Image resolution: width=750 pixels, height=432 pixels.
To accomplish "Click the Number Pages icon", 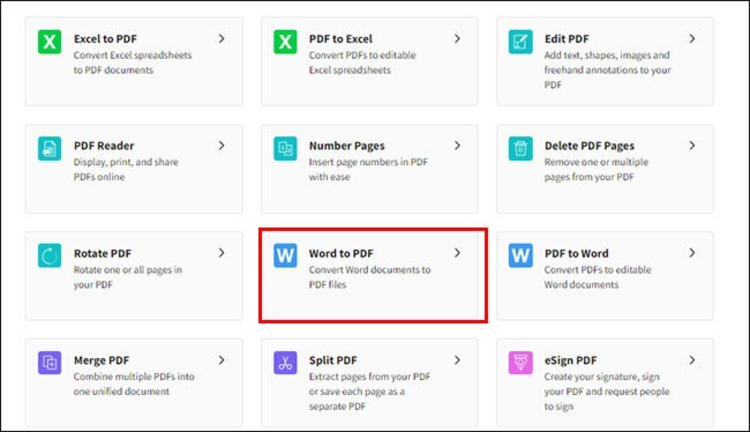I will click(285, 149).
